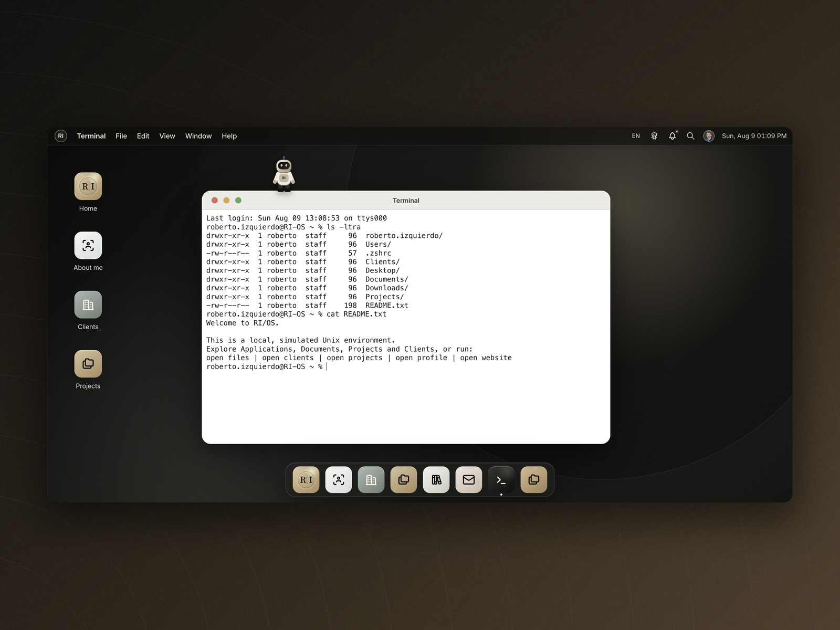Maximize the Terminal with the green button
The image size is (840, 630).
238,201
